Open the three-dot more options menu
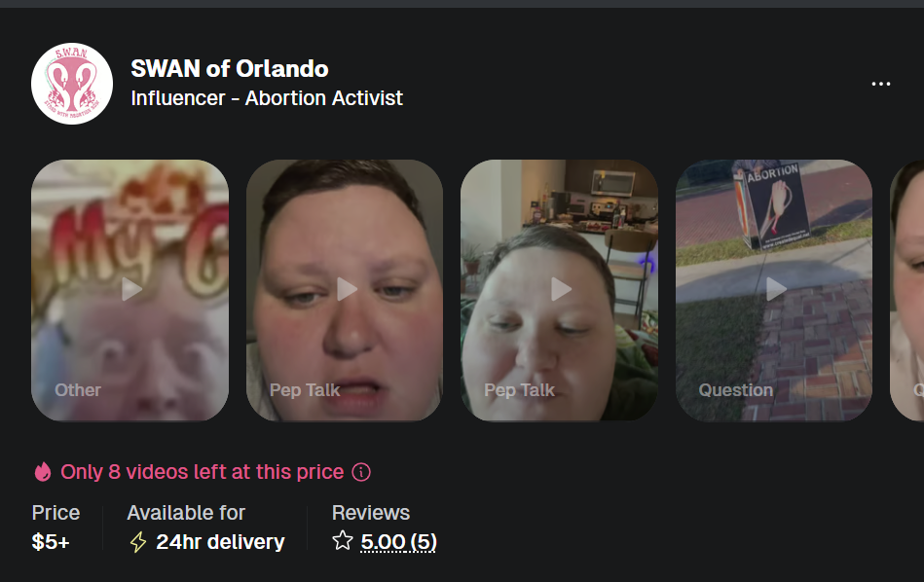 (881, 84)
